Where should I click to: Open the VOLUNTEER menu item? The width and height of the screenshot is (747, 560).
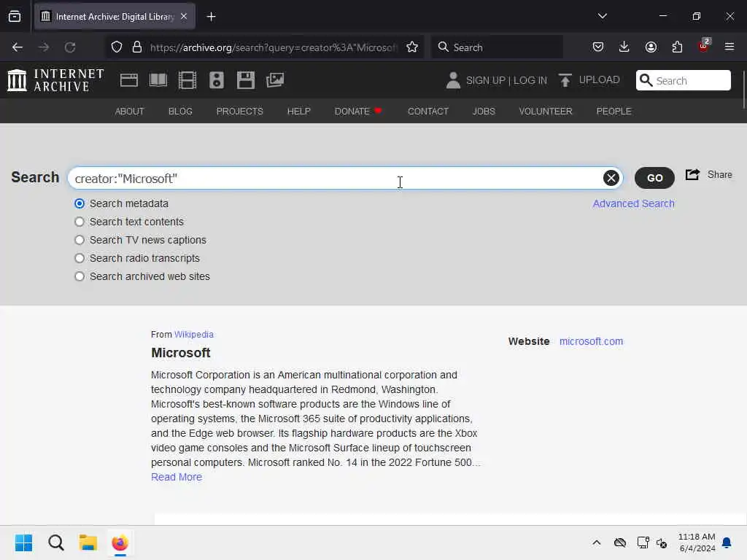click(x=546, y=111)
